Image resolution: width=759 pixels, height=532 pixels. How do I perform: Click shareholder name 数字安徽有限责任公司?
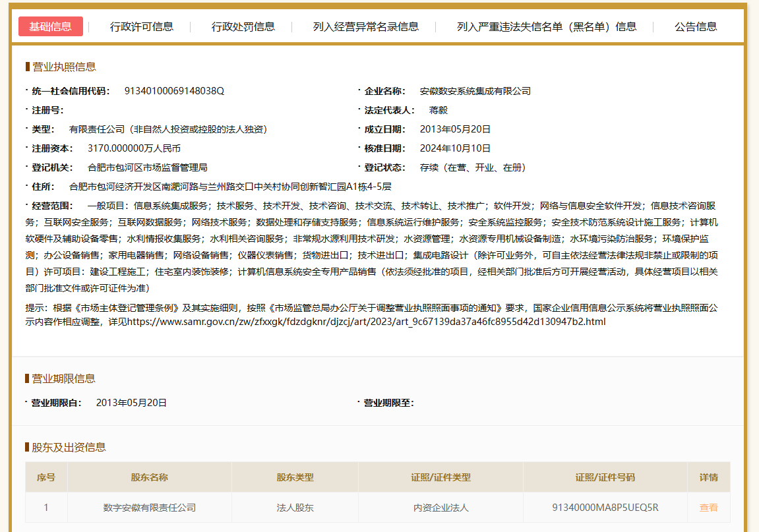(x=150, y=508)
